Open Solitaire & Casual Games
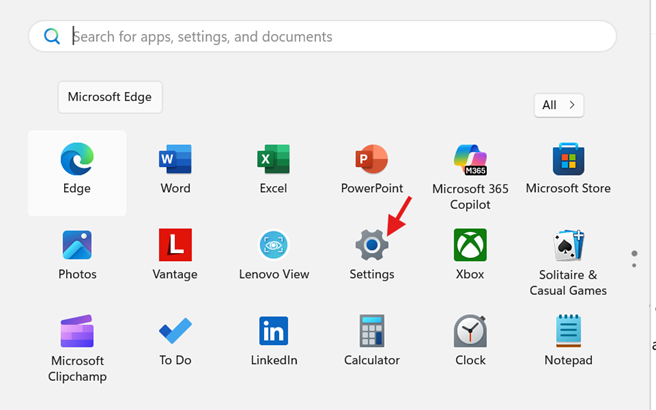Viewport: 656px width, 410px height. [568, 246]
